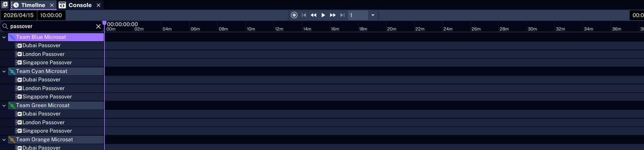Select Singapore Passover under Team Cyan

[59, 97]
